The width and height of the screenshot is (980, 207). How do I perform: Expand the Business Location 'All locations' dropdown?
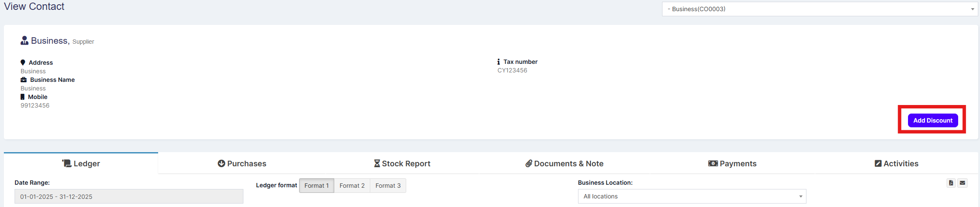[692, 196]
